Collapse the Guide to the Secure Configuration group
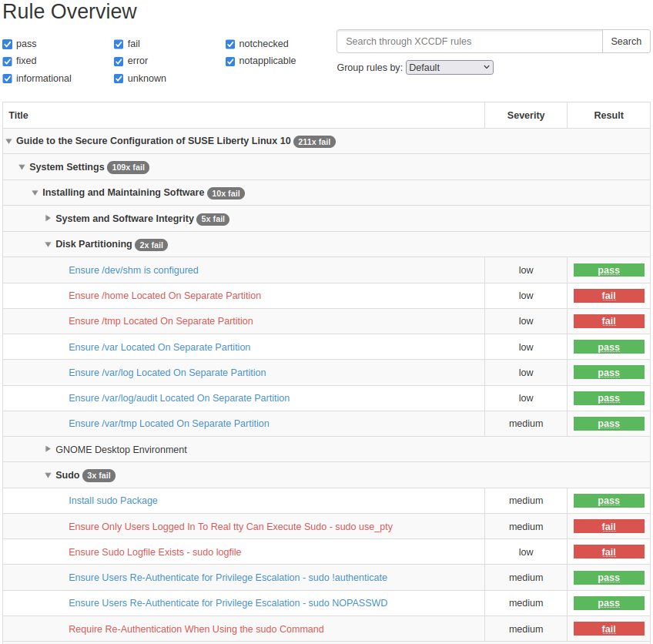Screen dimensions: 653x644 click(x=8, y=141)
